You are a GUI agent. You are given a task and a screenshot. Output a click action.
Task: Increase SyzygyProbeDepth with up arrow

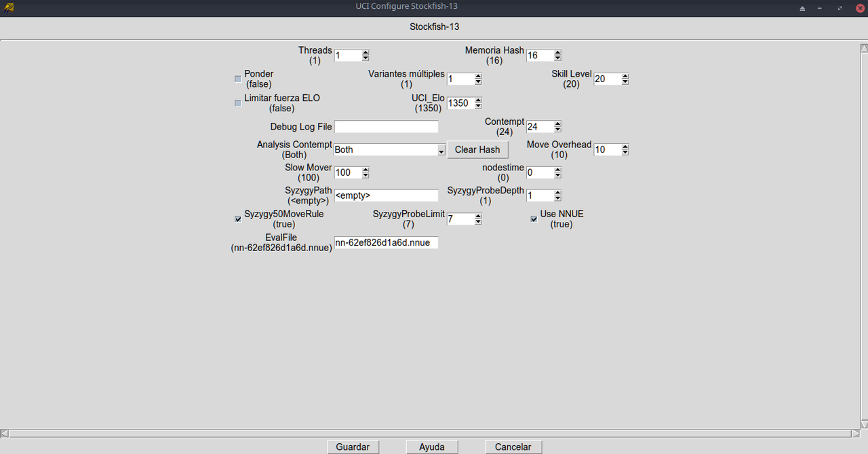coord(557,193)
